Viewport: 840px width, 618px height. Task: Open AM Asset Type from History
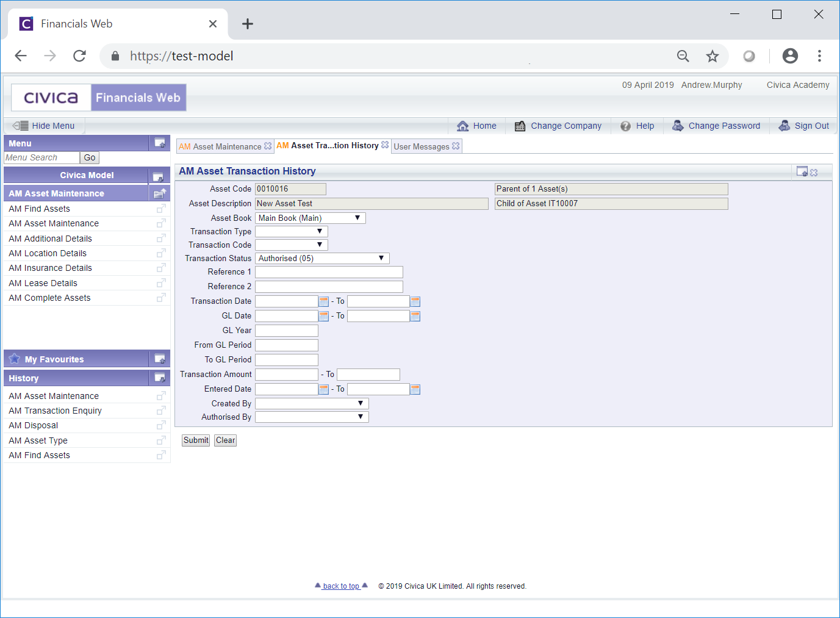coord(38,440)
